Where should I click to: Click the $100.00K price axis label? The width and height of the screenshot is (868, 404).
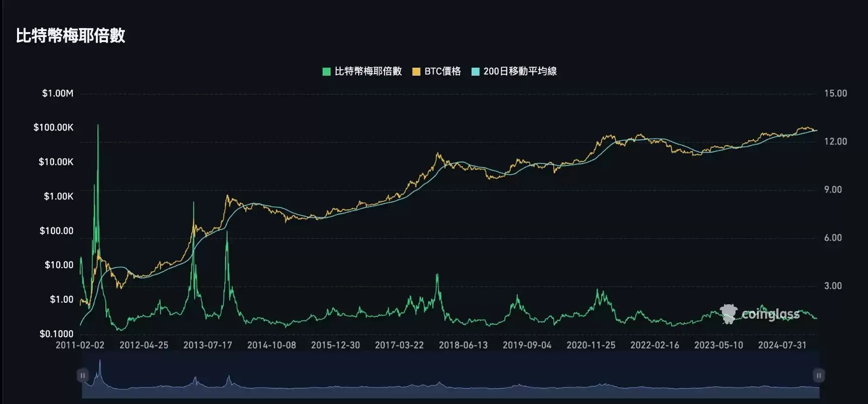click(x=53, y=127)
